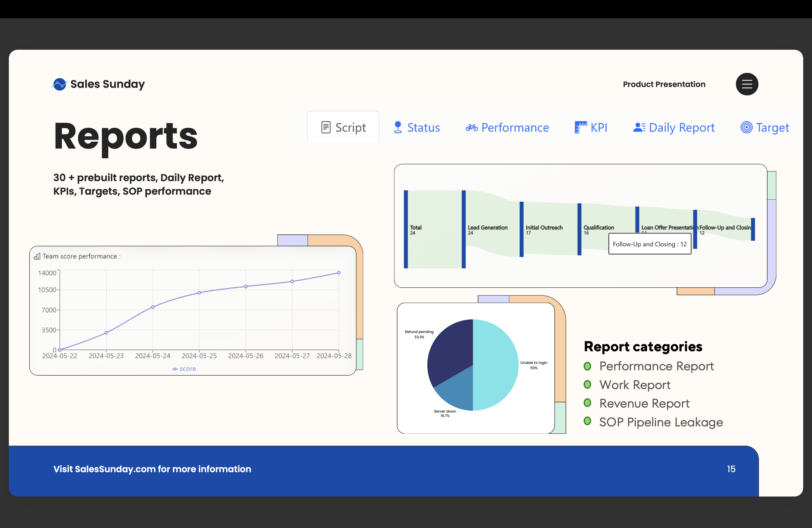Click the Lead Generation funnel bar
The width and height of the screenshot is (812, 528).
(x=464, y=229)
